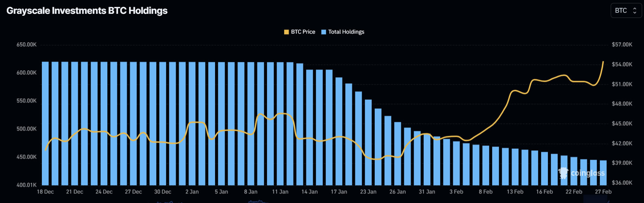
Task: Click the yellow BTC Price legend swatch
Action: [x=286, y=32]
